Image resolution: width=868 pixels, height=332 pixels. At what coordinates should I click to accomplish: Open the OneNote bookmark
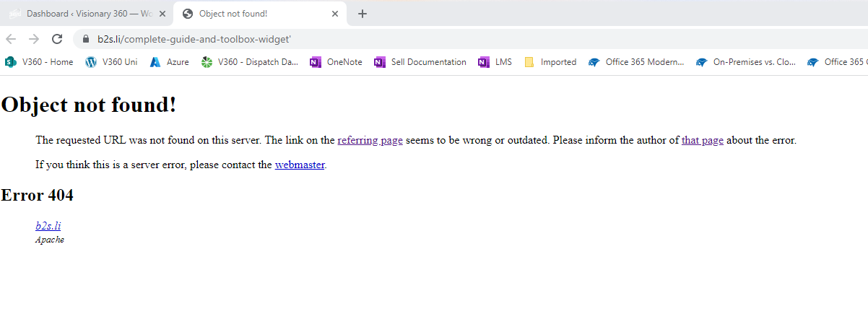click(337, 62)
